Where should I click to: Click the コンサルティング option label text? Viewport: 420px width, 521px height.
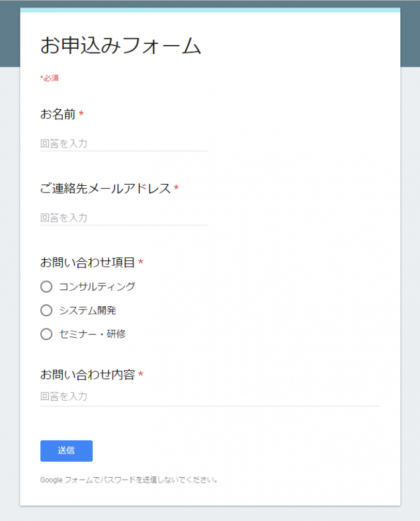[x=96, y=286]
